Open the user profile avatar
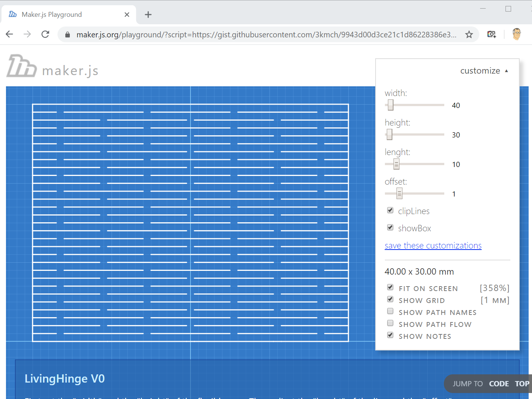The image size is (532, 399). click(x=516, y=34)
